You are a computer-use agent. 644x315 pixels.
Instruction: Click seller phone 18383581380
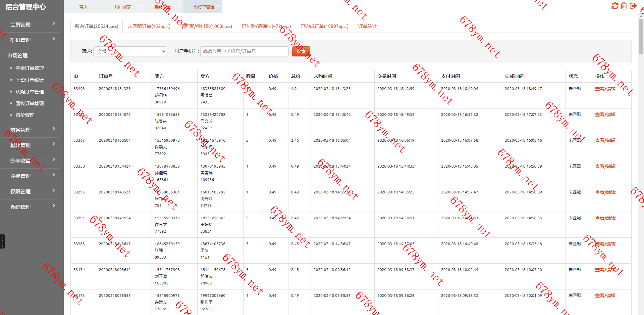pyautogui.click(x=213, y=89)
